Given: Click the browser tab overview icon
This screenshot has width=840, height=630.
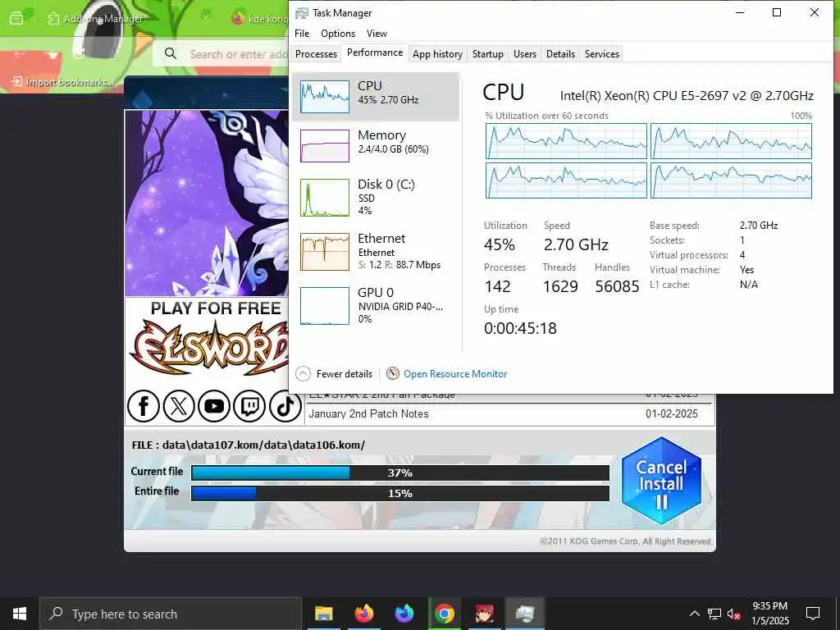Looking at the screenshot, I should point(16,19).
